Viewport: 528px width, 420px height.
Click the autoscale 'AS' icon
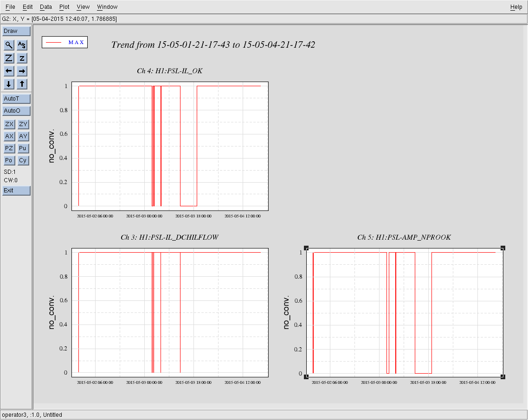(x=22, y=45)
